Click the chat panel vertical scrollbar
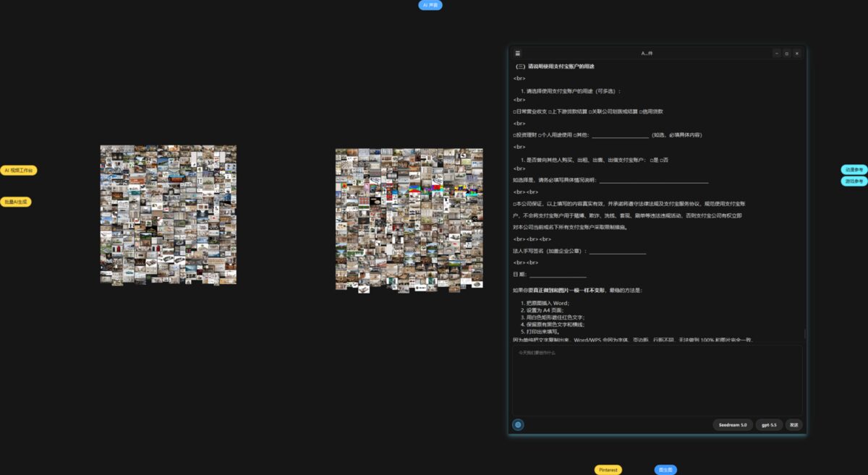 click(x=804, y=334)
